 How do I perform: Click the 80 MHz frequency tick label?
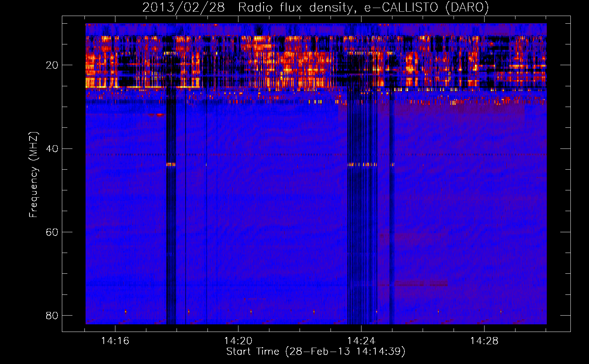coord(52,315)
